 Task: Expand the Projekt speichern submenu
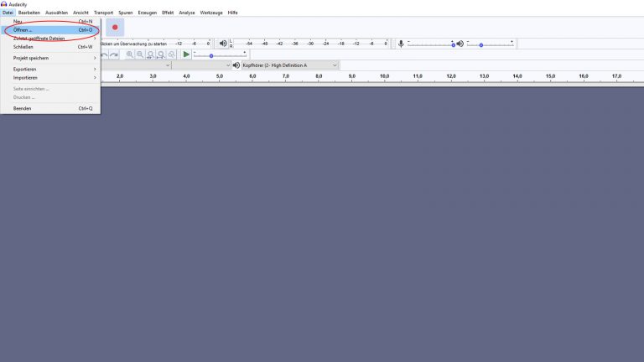coord(50,58)
